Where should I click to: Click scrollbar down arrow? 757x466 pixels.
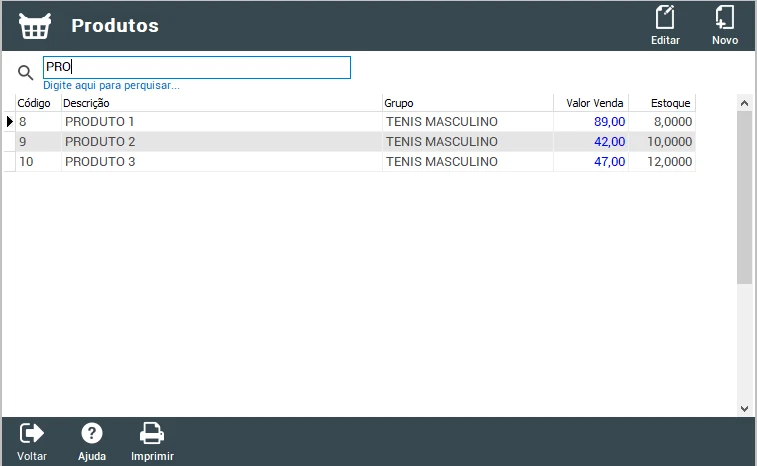(744, 409)
